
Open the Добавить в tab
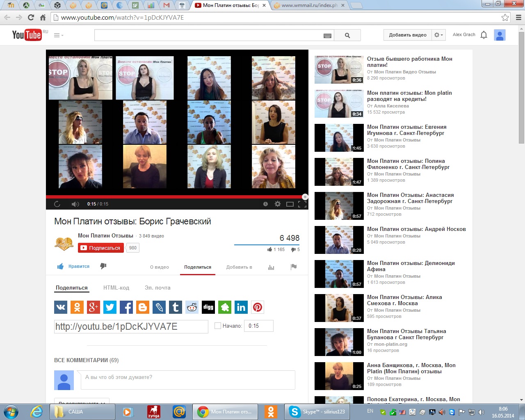click(239, 267)
